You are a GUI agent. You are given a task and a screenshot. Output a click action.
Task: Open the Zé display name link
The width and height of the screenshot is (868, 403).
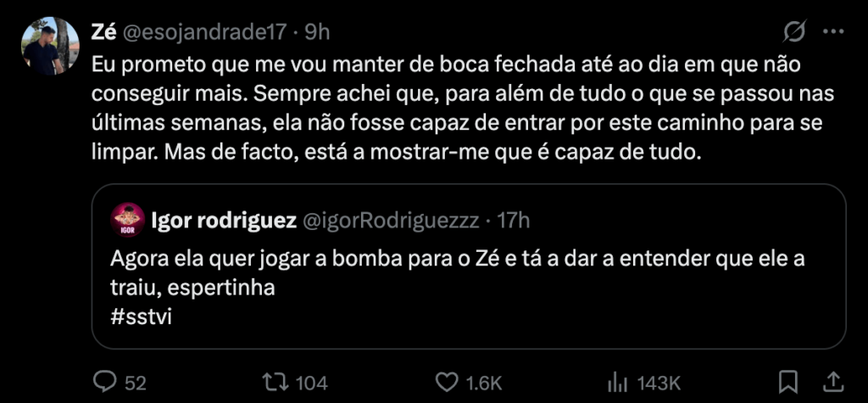[103, 32]
